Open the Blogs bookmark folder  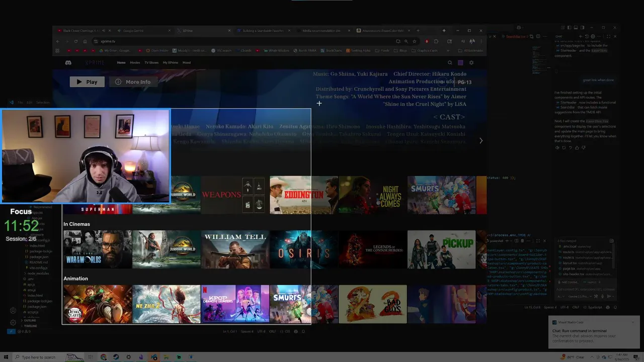(401, 51)
